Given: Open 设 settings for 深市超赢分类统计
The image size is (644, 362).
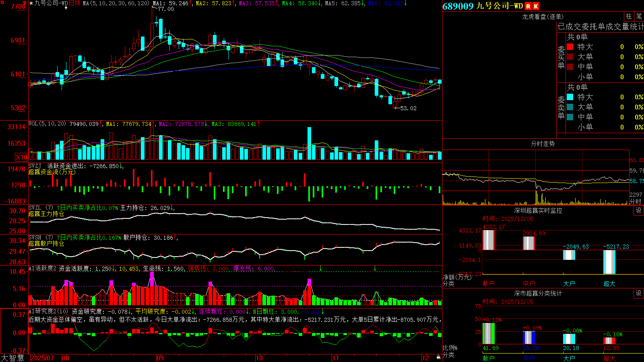Looking at the screenshot, I should pyautogui.click(x=639, y=293).
